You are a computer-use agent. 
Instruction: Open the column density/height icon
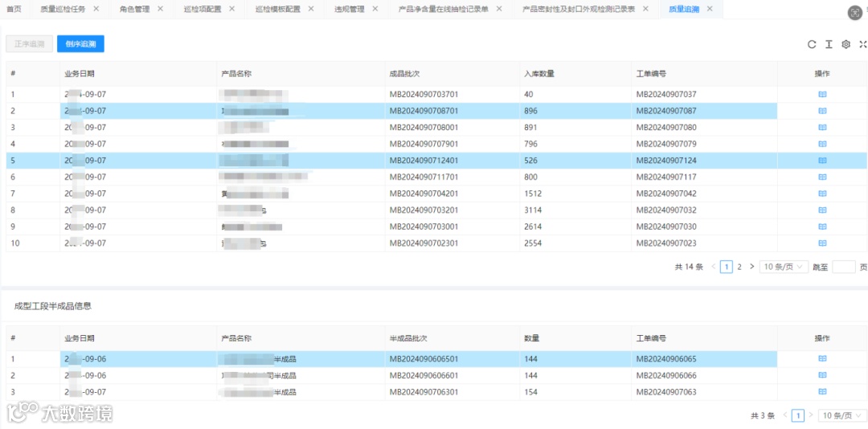pos(829,45)
